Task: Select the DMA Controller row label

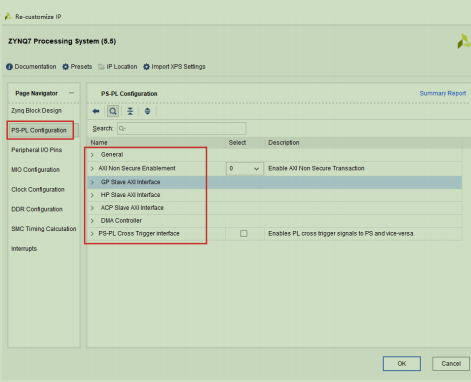Action: (121, 221)
